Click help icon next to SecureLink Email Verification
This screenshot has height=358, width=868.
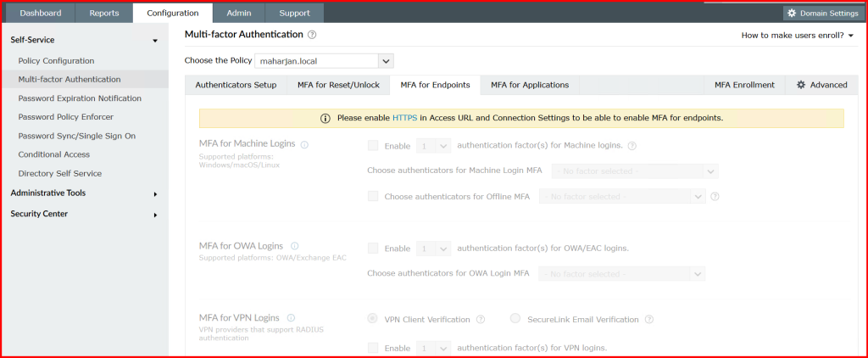649,320
